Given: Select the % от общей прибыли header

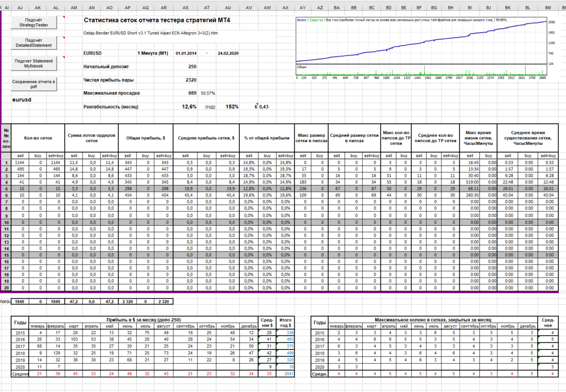Looking at the screenshot, I should 267,138.
